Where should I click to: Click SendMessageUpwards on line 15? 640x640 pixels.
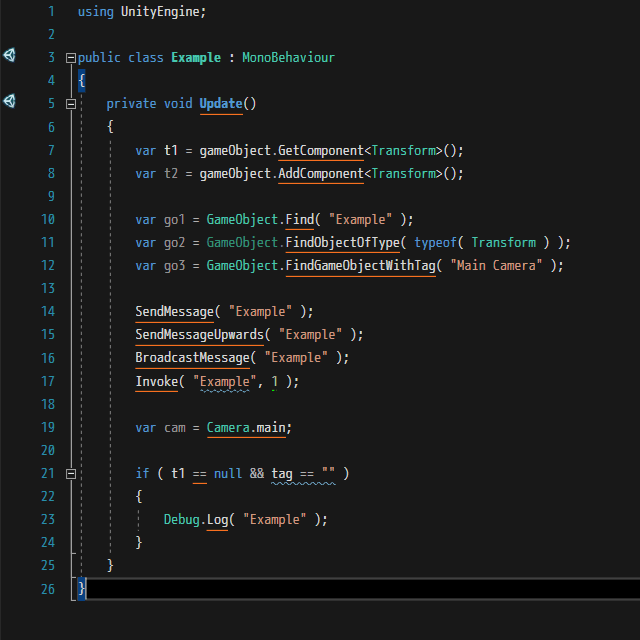click(x=200, y=335)
